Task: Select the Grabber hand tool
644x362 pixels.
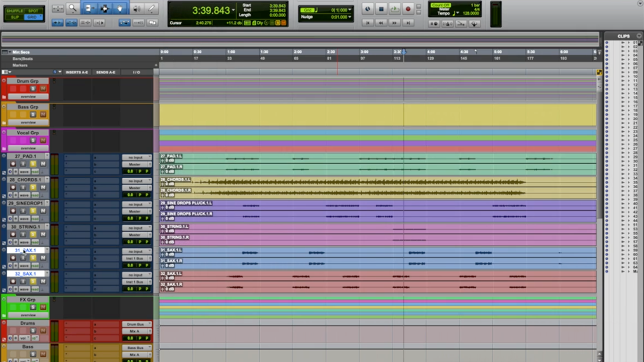Action: tap(120, 9)
